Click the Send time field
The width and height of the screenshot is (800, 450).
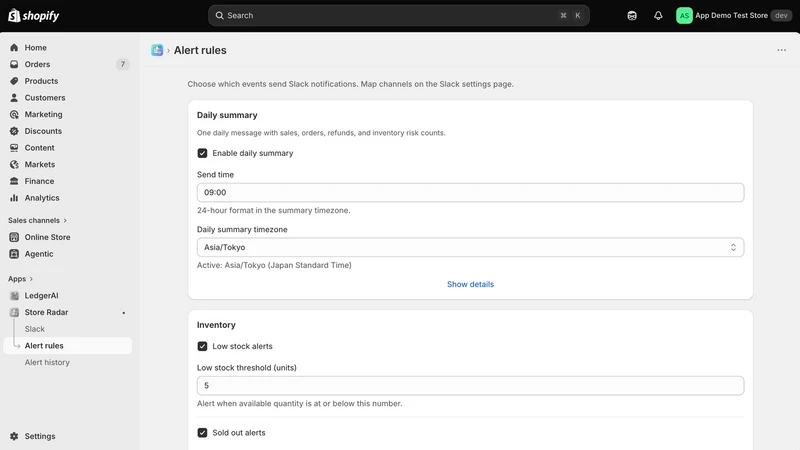pos(470,192)
